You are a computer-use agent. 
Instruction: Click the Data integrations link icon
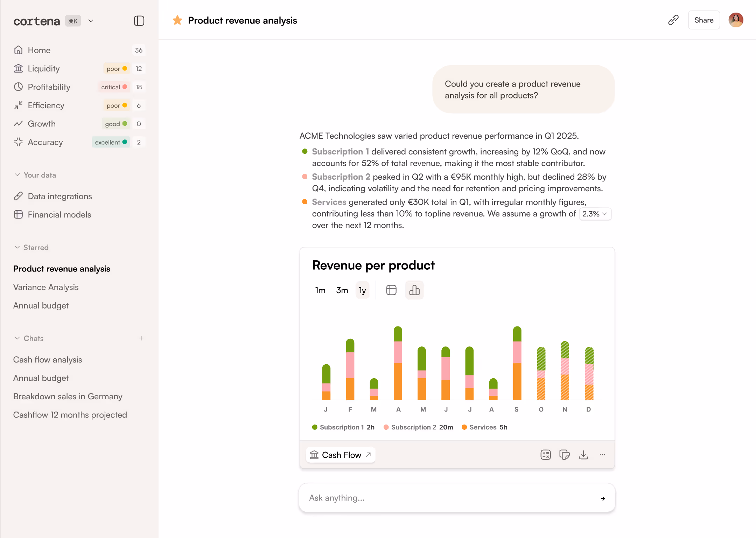[18, 196]
